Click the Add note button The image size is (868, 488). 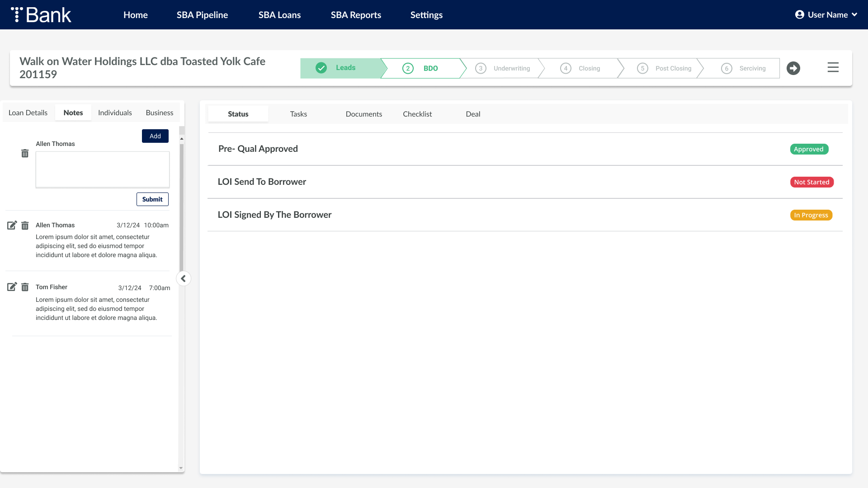point(155,136)
